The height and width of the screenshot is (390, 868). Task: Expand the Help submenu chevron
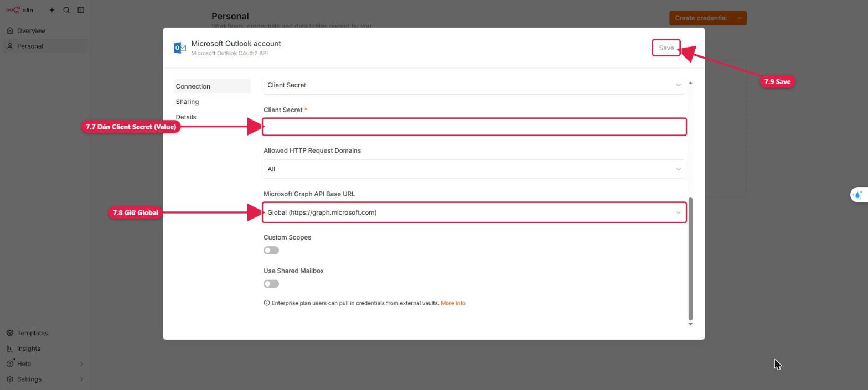(81, 364)
